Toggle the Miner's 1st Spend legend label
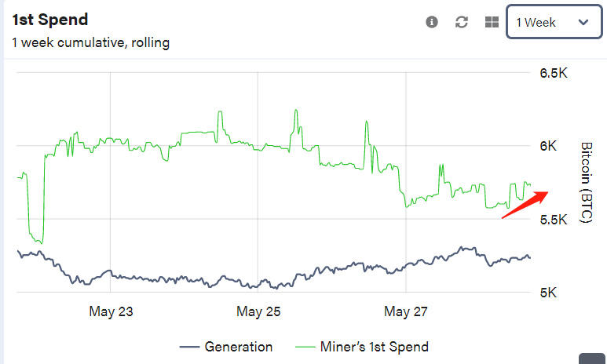The width and height of the screenshot is (607, 364). click(375, 347)
